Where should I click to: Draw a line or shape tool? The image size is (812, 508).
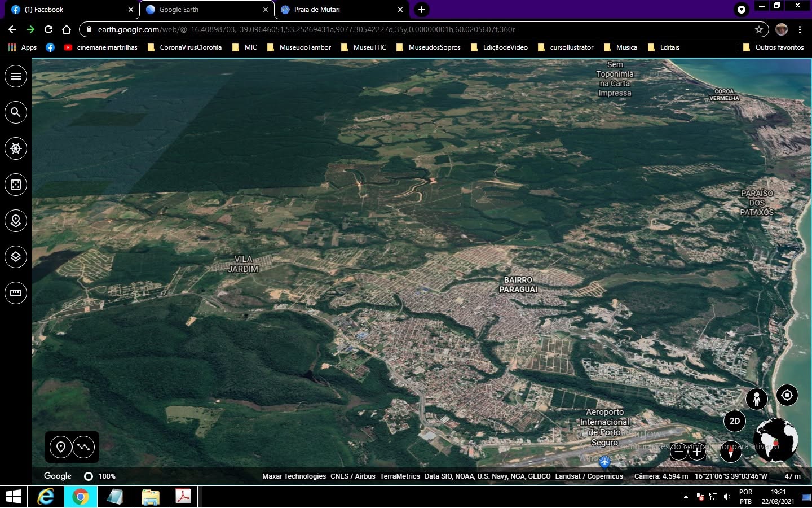pyautogui.click(x=84, y=447)
